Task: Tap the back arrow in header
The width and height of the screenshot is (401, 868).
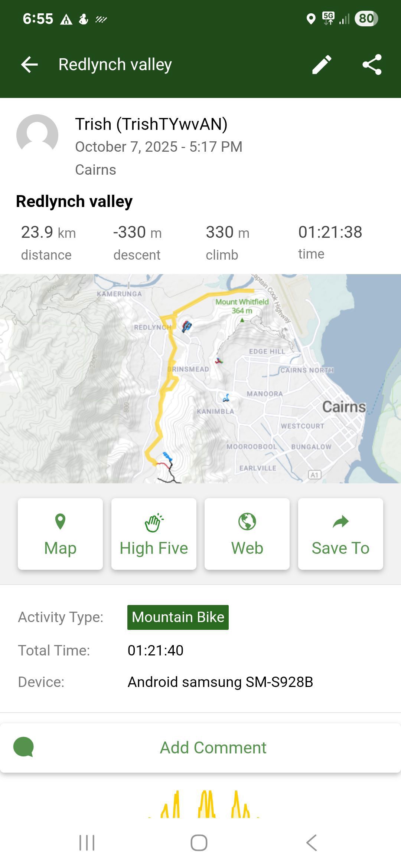Action: [x=30, y=65]
